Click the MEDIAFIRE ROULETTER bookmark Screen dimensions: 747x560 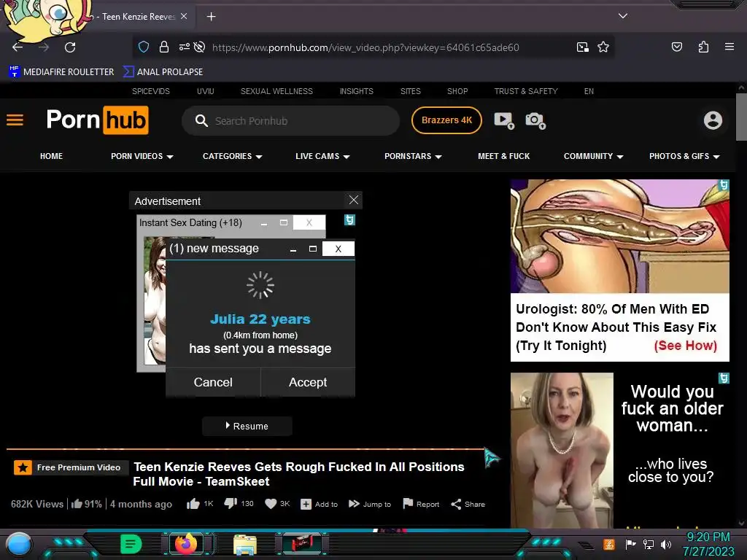pyautogui.click(x=61, y=72)
